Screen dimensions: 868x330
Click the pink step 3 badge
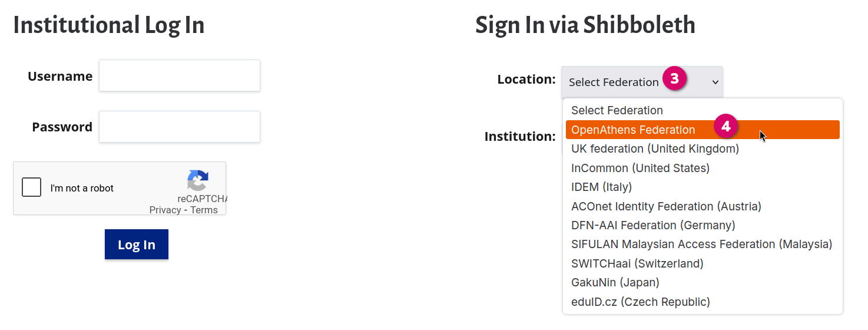[x=675, y=79]
